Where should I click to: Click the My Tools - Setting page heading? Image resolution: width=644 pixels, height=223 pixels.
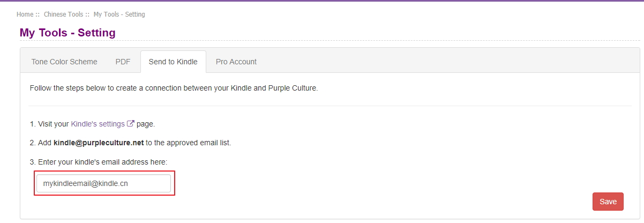68,33
